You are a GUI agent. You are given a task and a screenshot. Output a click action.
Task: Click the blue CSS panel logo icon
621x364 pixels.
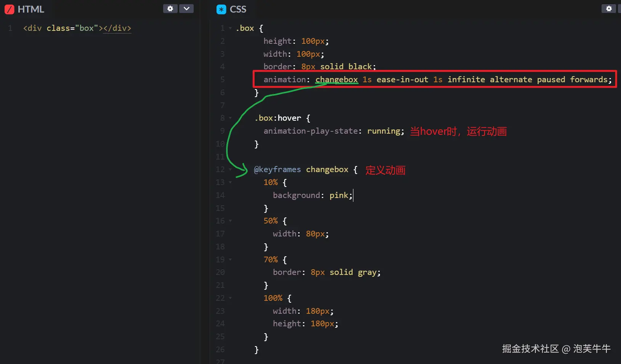[221, 9]
